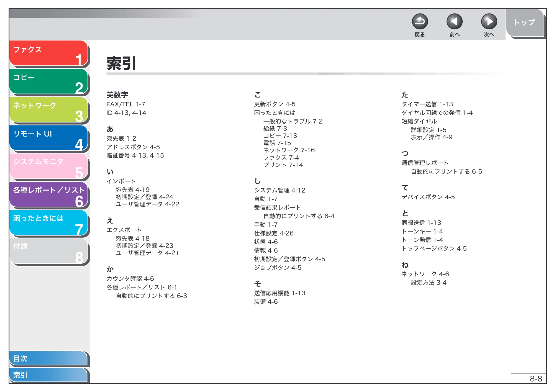Click the 戻る (back) round icon
Screen dimensions: 554x392
click(x=420, y=22)
